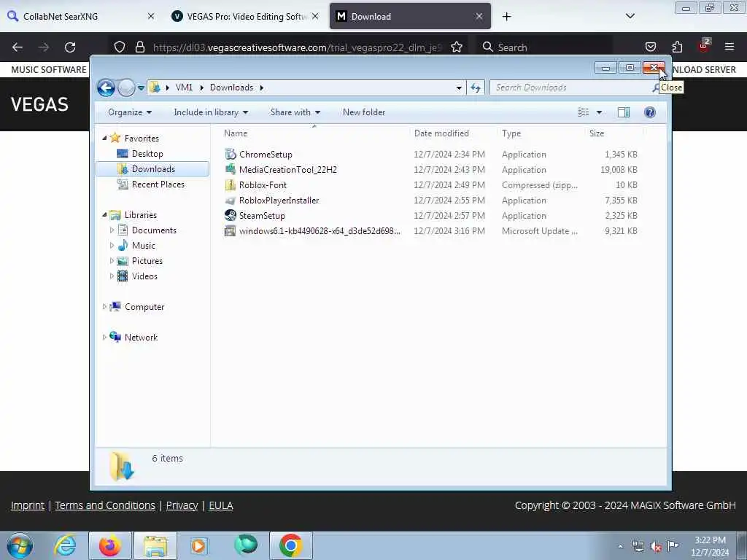Viewport: 747px width, 560px height.
Task: Reload the page in Firefox
Action: pos(70,47)
